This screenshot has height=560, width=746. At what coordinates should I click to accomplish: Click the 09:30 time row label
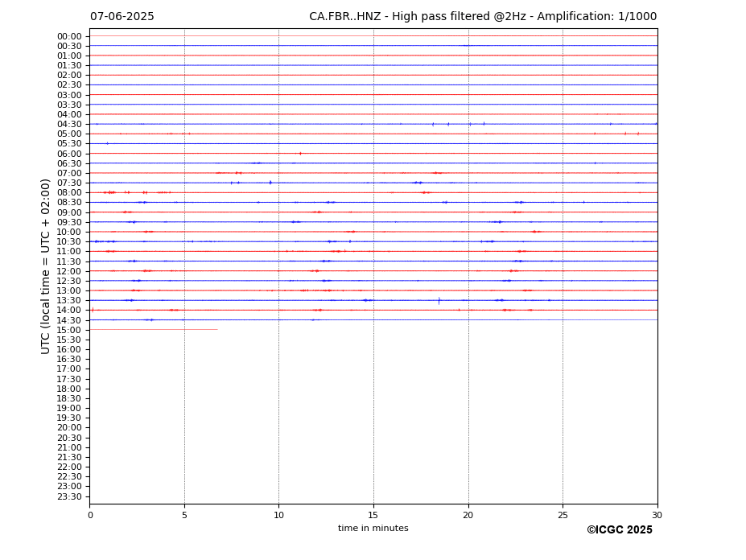69,223
